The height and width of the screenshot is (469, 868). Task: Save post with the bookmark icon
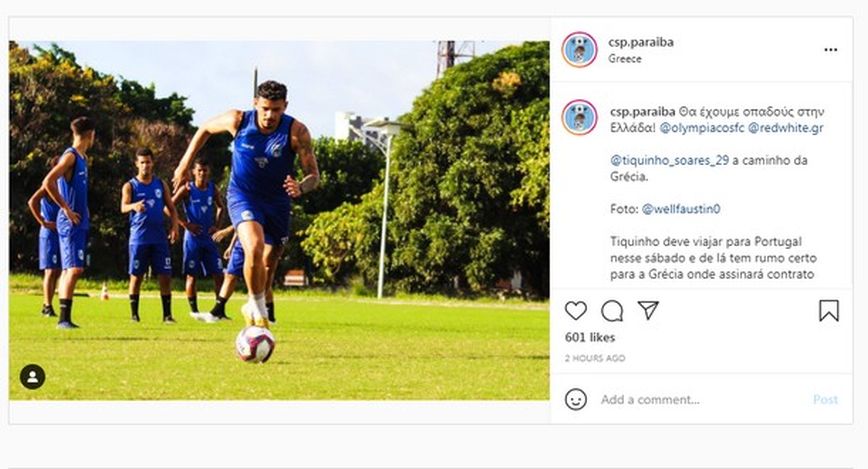[828, 311]
